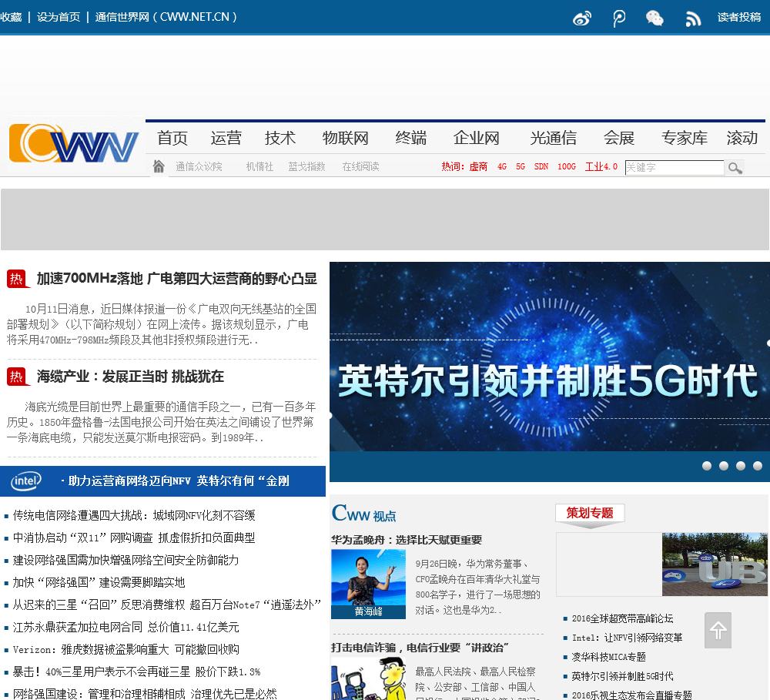The height and width of the screenshot is (700, 770).
Task: Open article 江苏永鼎获孟加拉电网合同
Action: click(126, 628)
